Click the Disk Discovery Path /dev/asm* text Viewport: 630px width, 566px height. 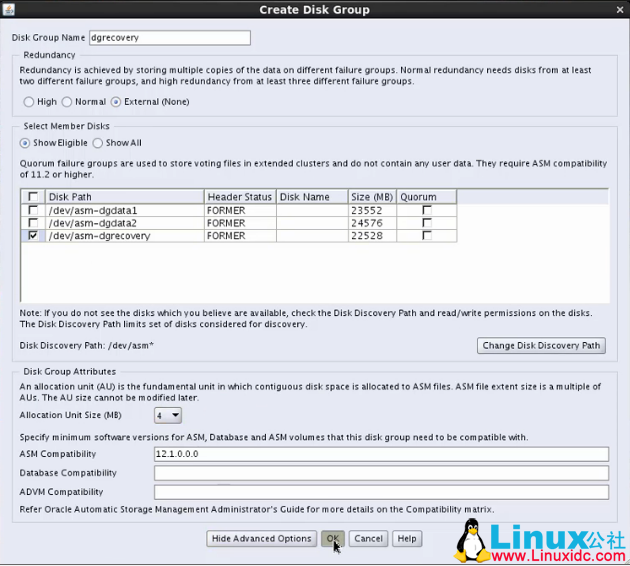(86, 345)
